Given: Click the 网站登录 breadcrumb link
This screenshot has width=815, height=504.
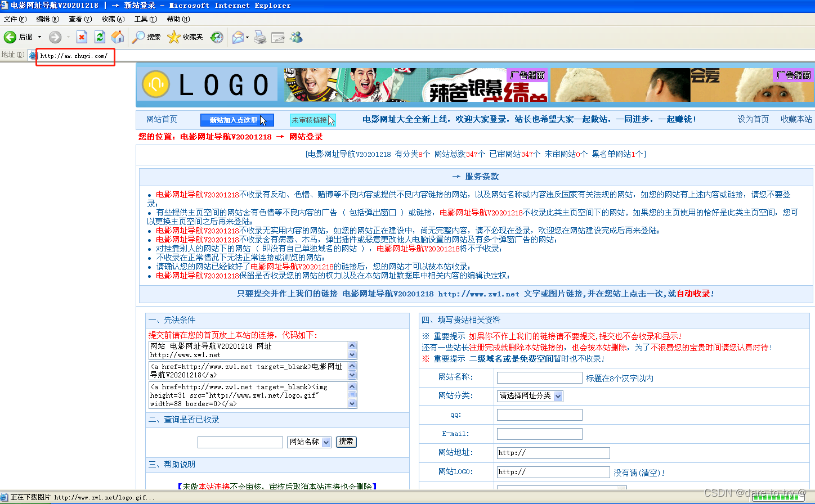Looking at the screenshot, I should (x=306, y=137).
